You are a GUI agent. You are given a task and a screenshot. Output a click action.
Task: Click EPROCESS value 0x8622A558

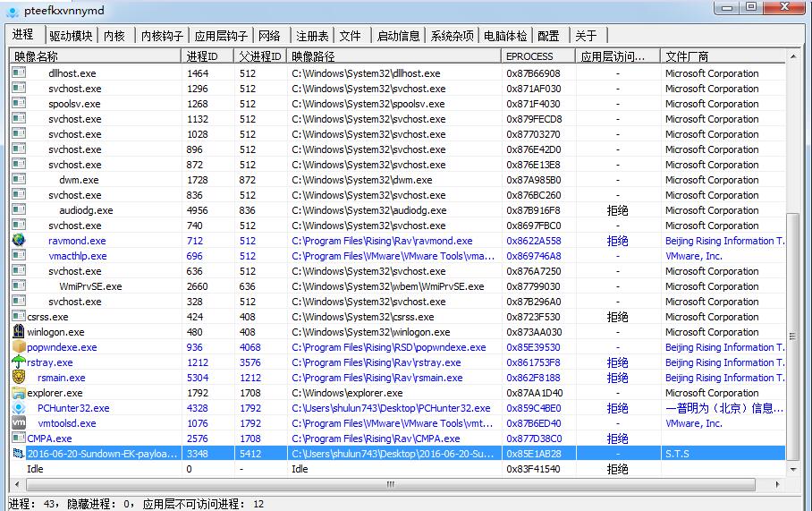pyautogui.click(x=533, y=241)
